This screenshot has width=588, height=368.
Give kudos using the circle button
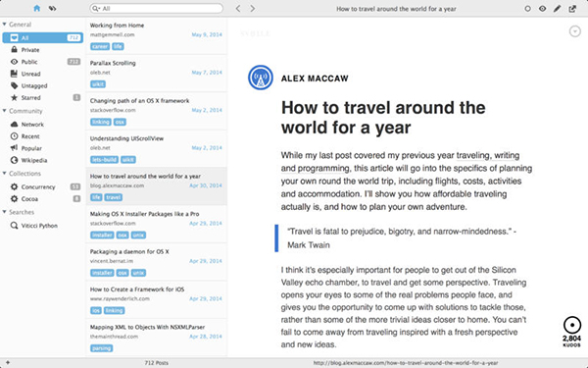point(572,325)
